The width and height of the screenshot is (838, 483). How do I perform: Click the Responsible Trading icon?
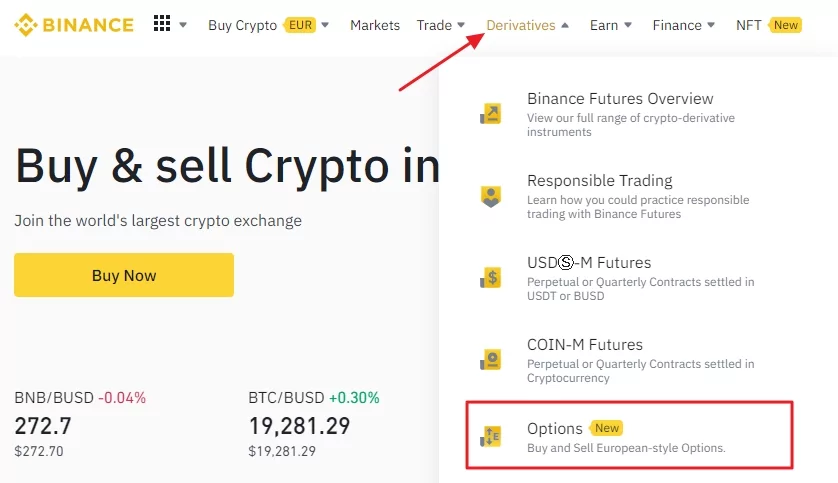click(x=491, y=196)
